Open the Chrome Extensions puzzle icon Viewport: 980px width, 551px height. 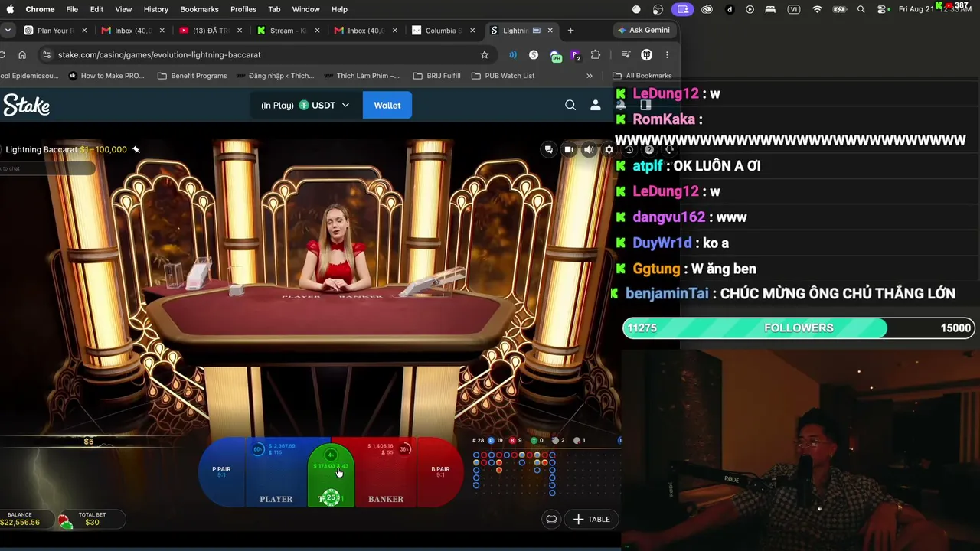pyautogui.click(x=596, y=54)
